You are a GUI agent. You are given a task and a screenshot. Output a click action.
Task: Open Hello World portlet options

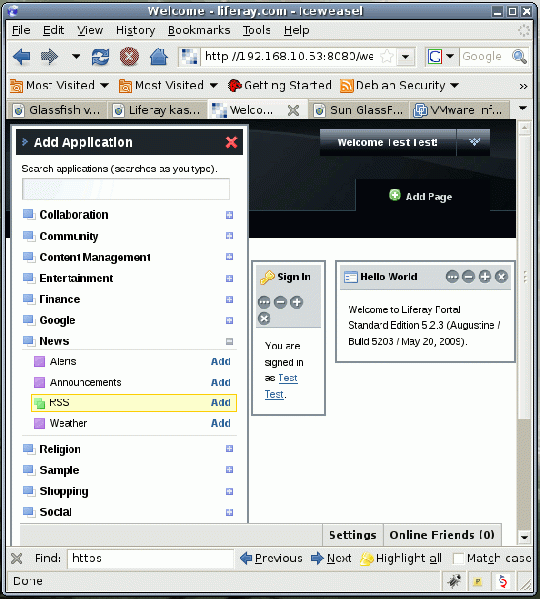(x=452, y=277)
